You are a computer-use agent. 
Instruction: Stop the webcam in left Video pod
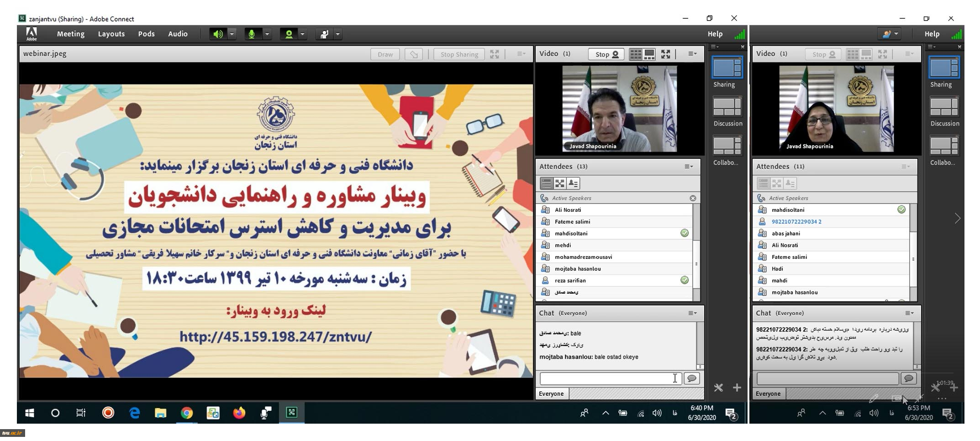606,54
